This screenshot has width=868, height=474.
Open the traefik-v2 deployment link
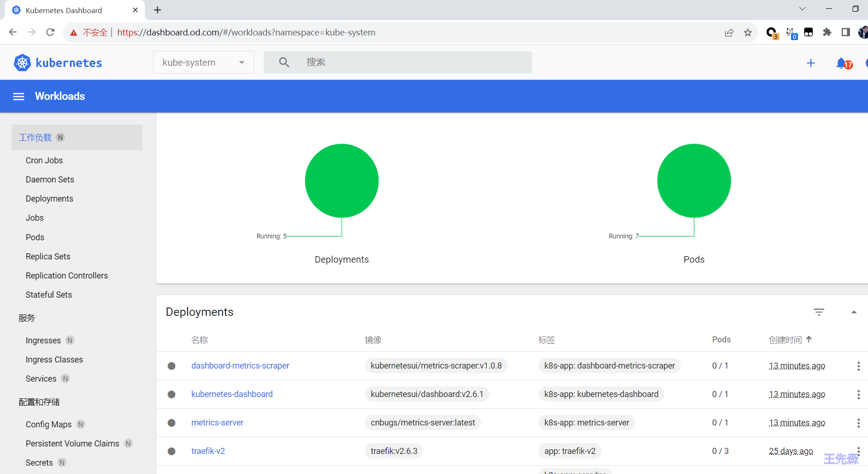pyautogui.click(x=208, y=451)
